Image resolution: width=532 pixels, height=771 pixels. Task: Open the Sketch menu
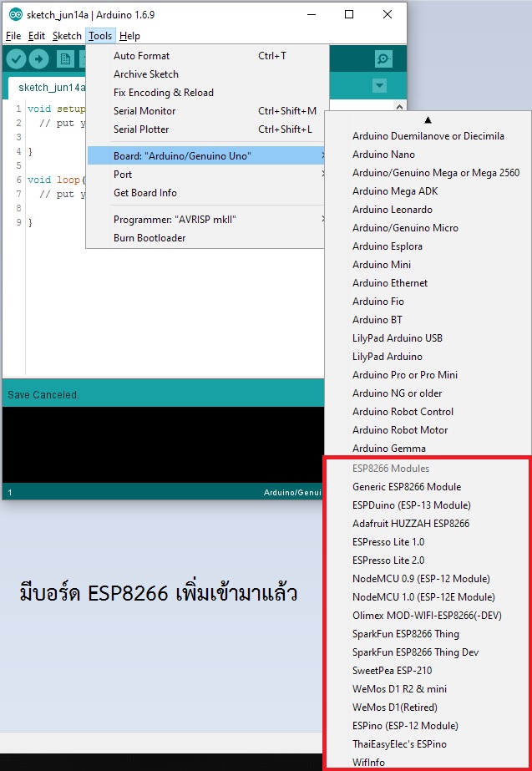[x=67, y=36]
